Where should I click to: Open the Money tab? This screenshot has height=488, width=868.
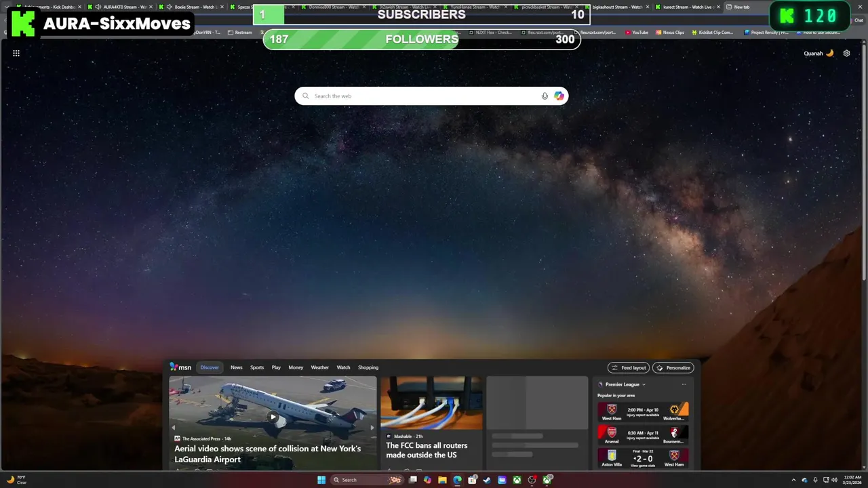pos(296,367)
